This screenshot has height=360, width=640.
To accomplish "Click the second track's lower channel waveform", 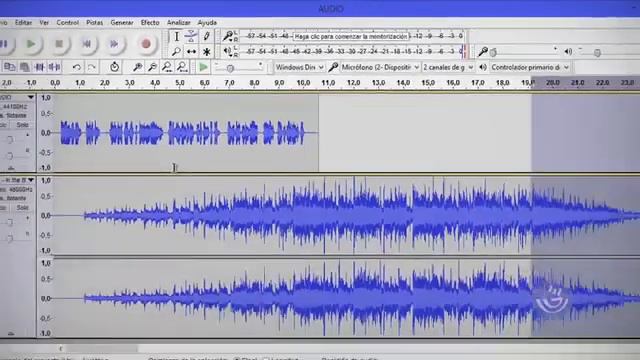I will coord(347,298).
